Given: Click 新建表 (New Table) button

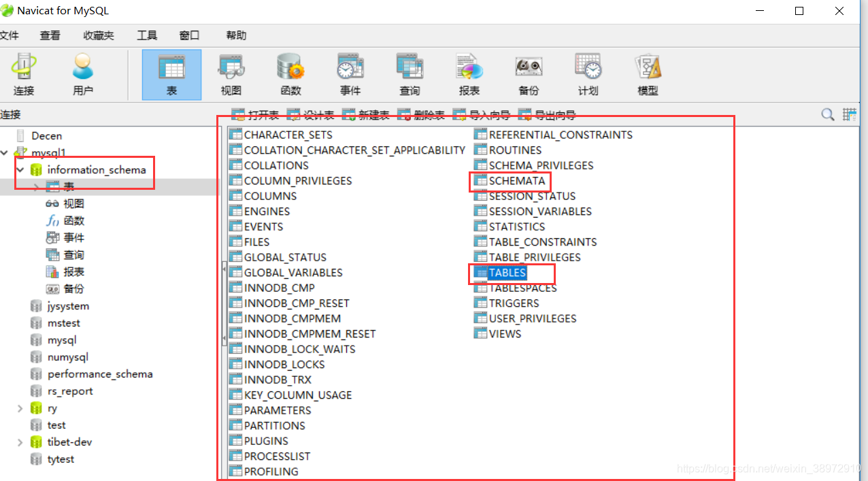Looking at the screenshot, I should point(366,115).
